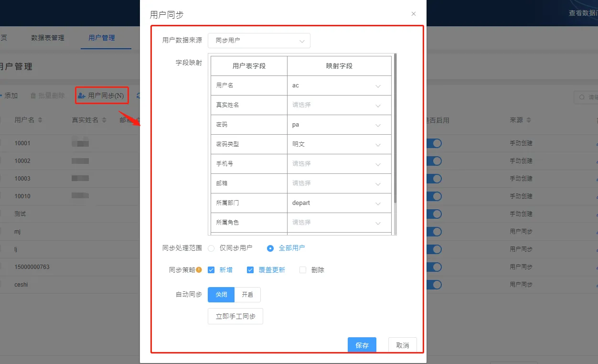Close the 用户同步 dialog with X
Screen dimensions: 598x364
click(x=414, y=14)
